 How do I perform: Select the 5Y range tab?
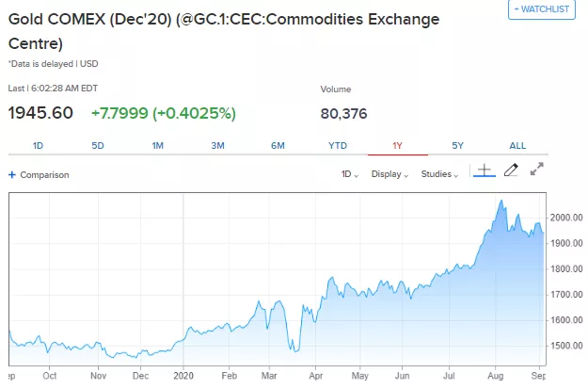click(457, 146)
